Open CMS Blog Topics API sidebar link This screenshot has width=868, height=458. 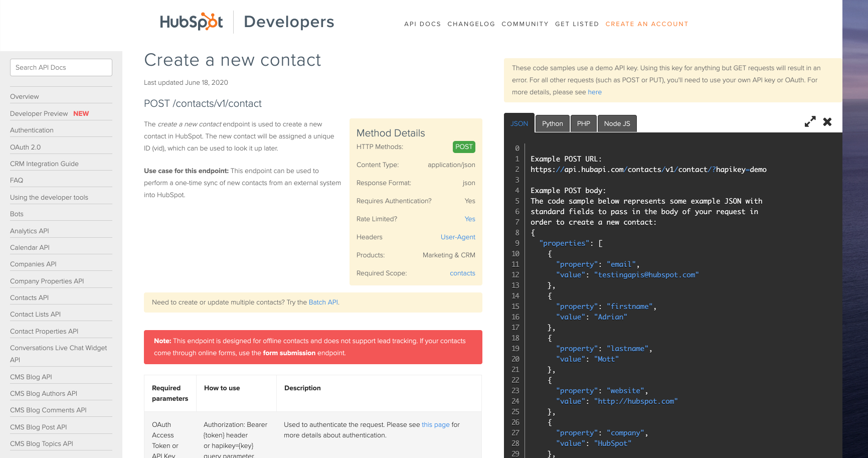(42, 443)
